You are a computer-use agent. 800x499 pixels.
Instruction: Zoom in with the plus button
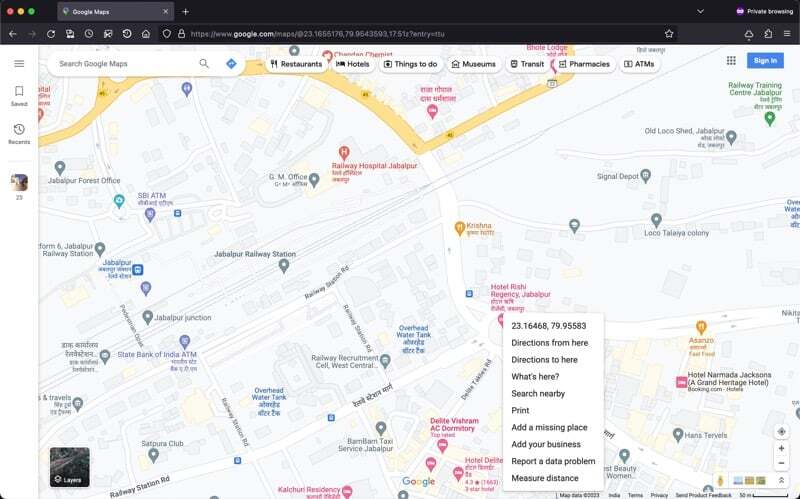[x=781, y=448]
